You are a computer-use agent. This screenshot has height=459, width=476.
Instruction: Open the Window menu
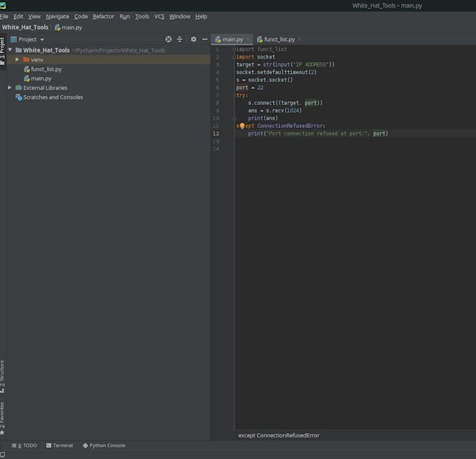[180, 16]
